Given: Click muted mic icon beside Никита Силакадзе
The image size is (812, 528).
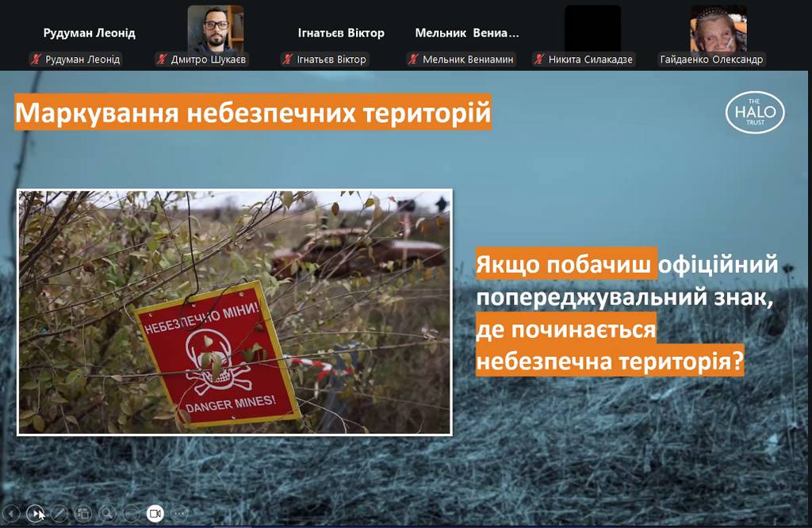Looking at the screenshot, I should (x=539, y=59).
